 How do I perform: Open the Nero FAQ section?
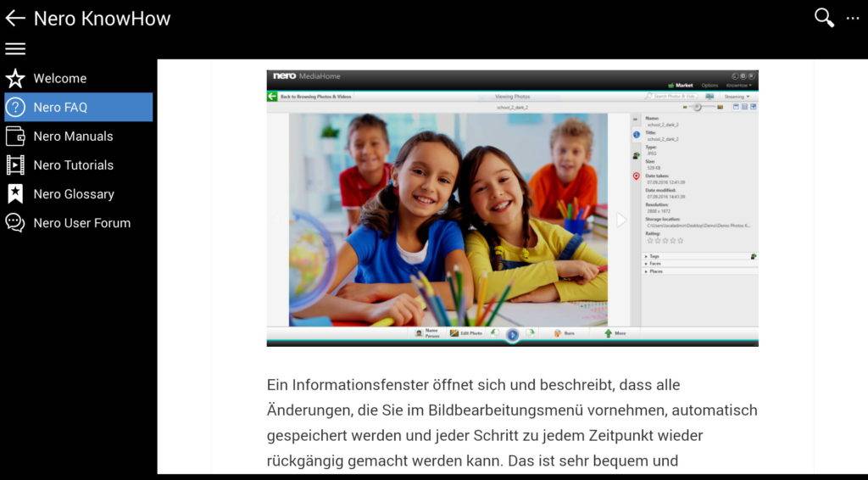[78, 107]
